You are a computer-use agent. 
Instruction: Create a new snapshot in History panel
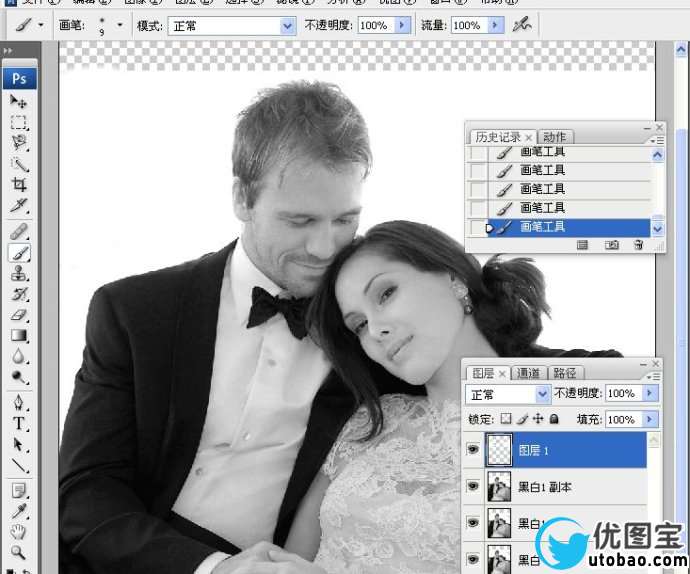pyautogui.click(x=611, y=245)
